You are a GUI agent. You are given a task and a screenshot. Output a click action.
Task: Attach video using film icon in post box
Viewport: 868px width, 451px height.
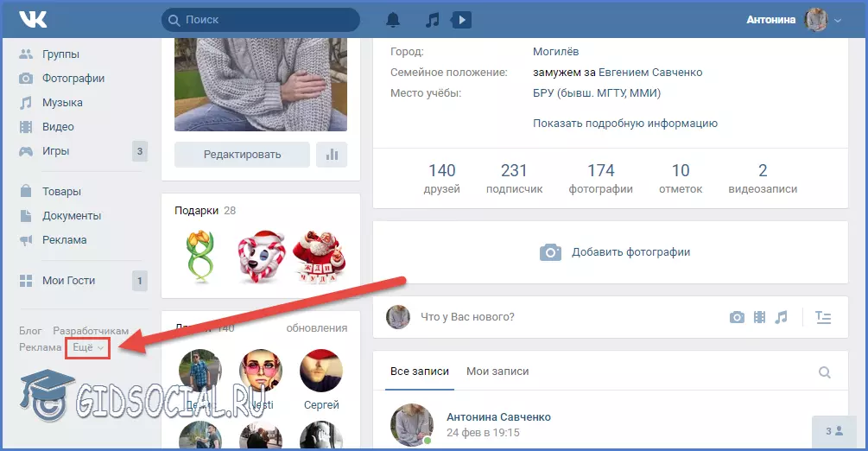click(759, 317)
